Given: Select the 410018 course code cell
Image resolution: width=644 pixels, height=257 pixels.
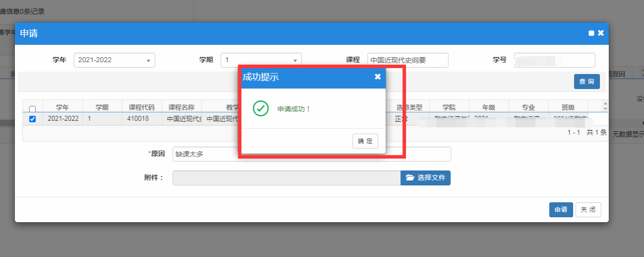Looking at the screenshot, I should (142, 119).
